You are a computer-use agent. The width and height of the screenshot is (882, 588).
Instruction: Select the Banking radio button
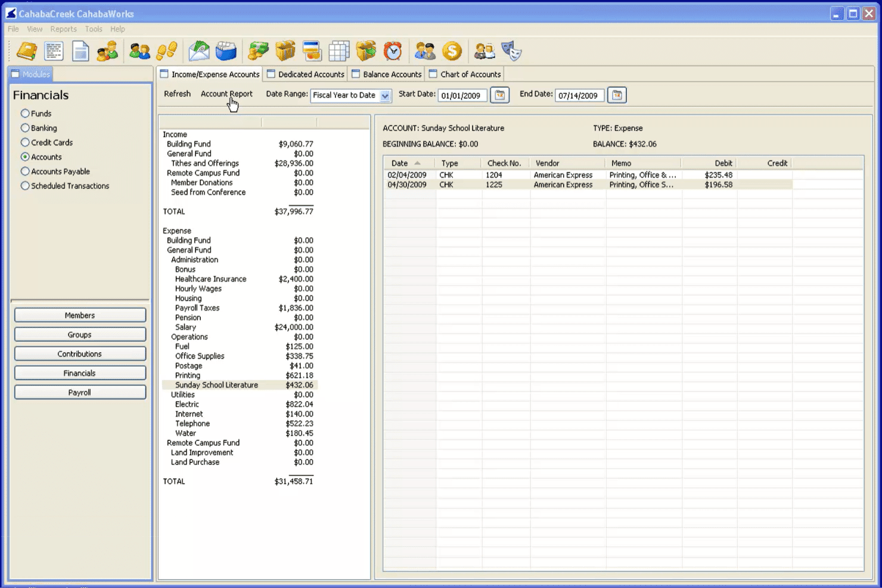[25, 128]
